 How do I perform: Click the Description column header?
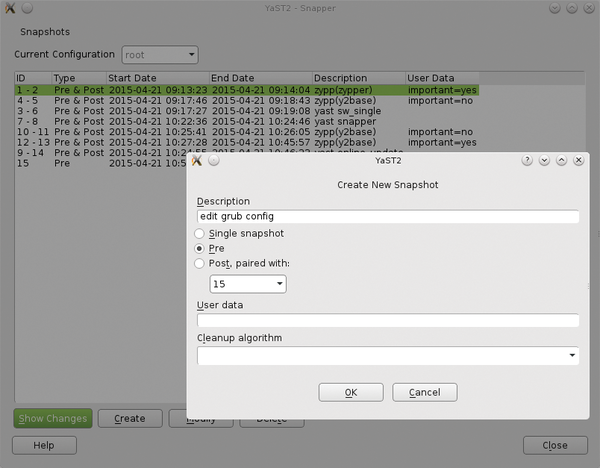[x=359, y=78]
